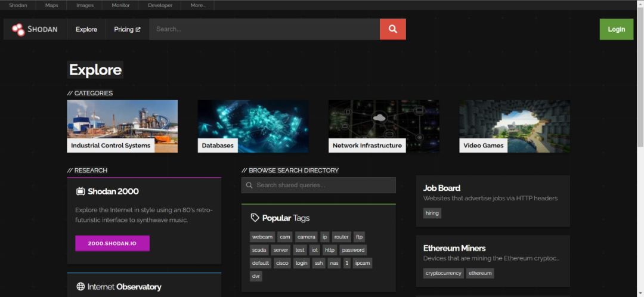Click the red search magnifier button
644x297 pixels.
pyautogui.click(x=392, y=29)
